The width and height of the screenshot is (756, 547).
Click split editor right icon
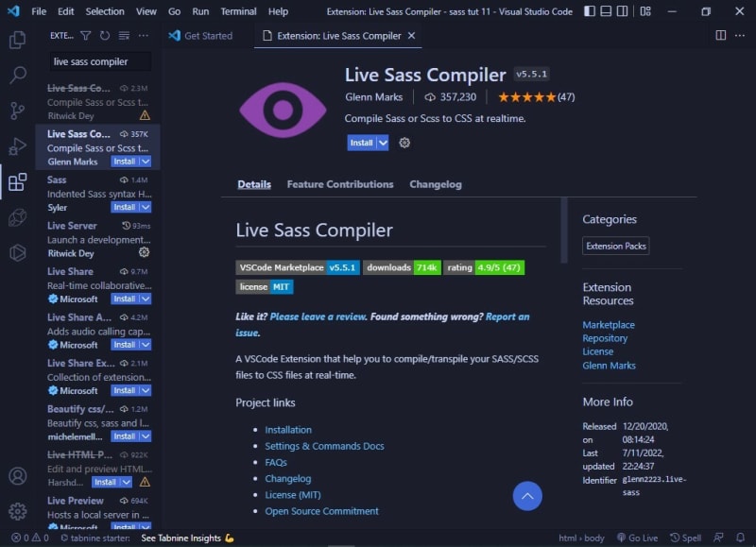tap(721, 35)
